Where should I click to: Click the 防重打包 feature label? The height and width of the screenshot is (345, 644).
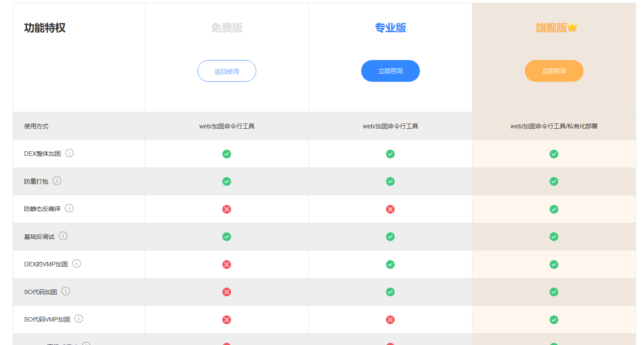[36, 181]
